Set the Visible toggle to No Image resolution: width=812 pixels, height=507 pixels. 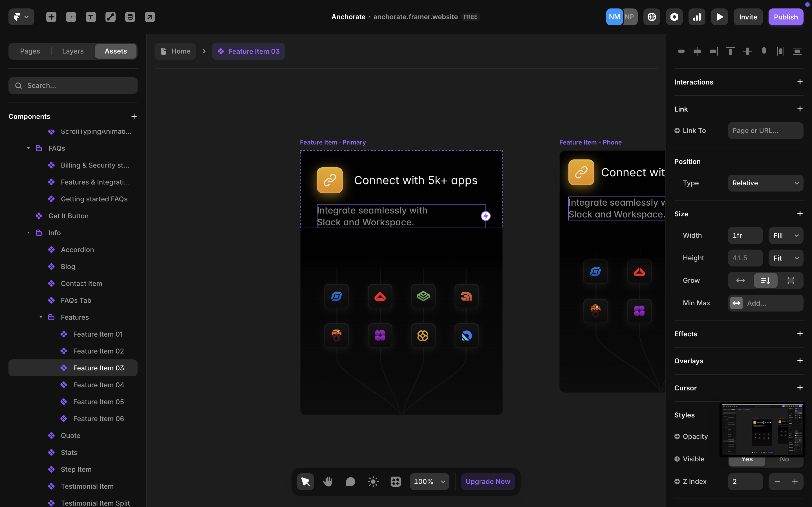pyautogui.click(x=784, y=459)
